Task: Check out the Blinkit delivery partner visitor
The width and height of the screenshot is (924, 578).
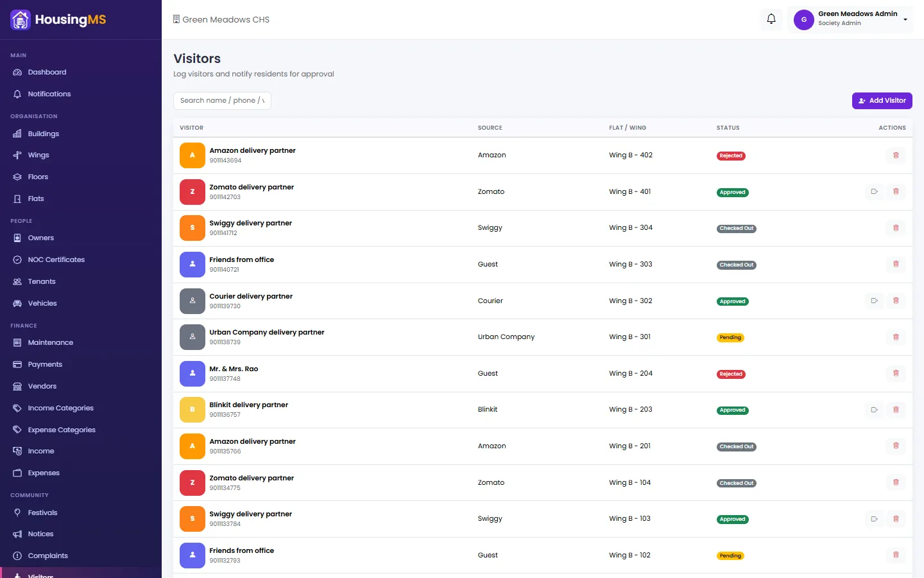Action: click(874, 410)
